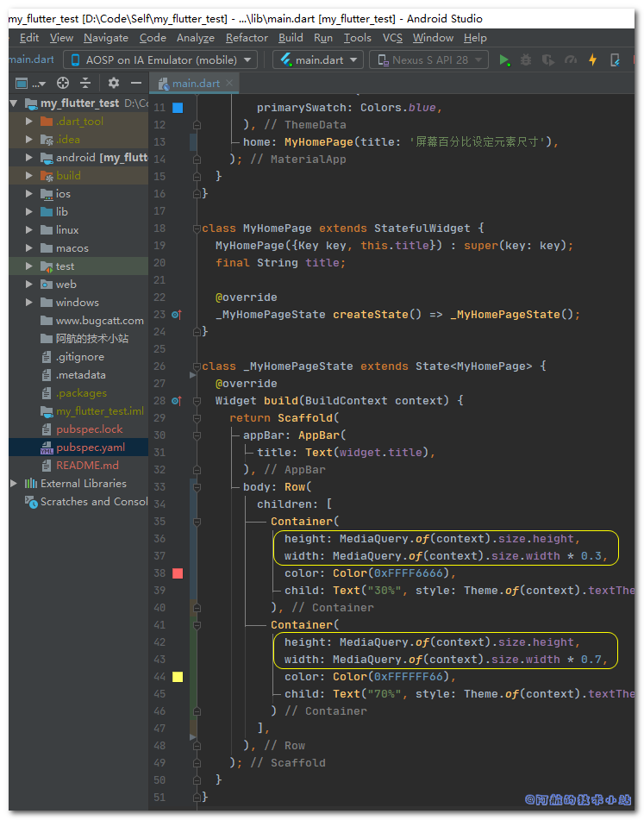644x820 pixels.
Task: Click the Flutter Hot Reload lightning icon
Action: tap(592, 59)
